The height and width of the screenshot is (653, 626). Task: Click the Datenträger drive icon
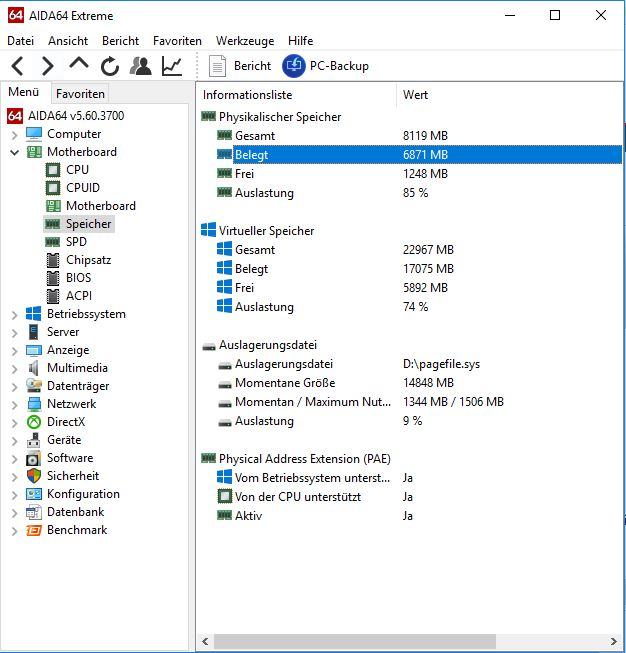point(34,386)
